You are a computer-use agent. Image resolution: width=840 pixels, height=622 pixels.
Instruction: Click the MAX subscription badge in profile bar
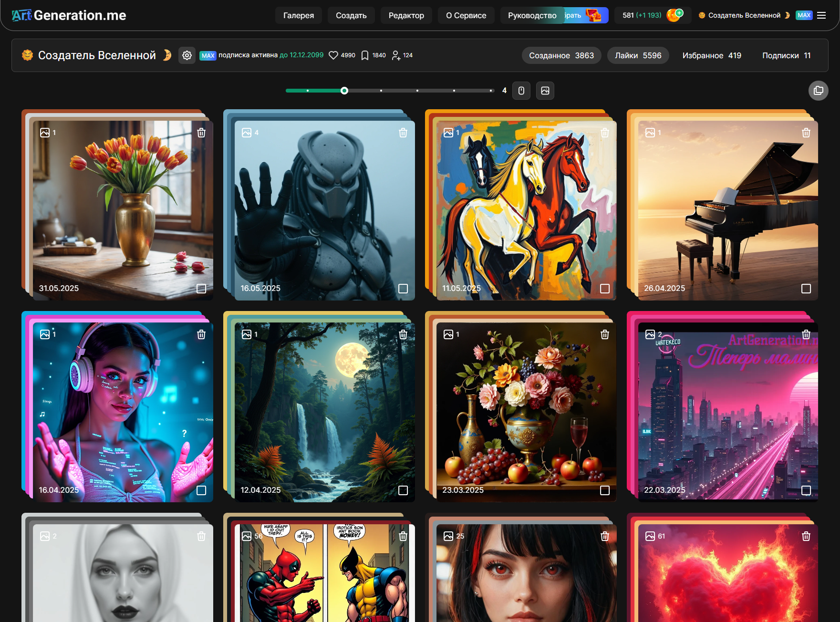208,55
